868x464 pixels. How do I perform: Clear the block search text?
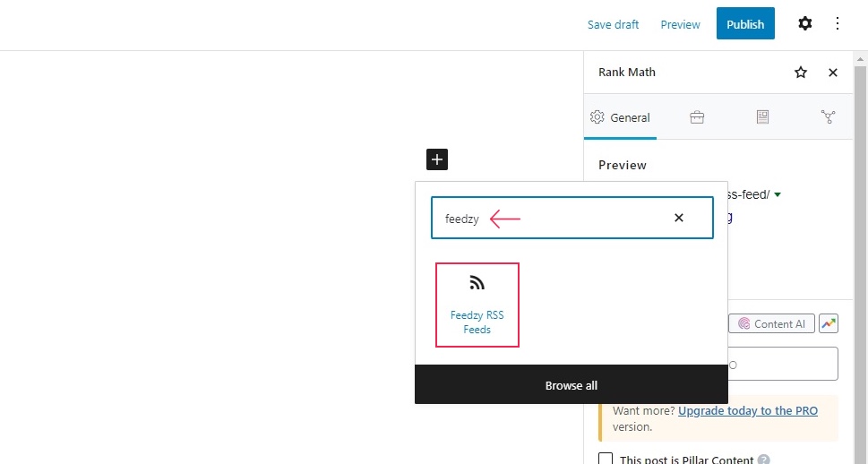pyautogui.click(x=679, y=218)
